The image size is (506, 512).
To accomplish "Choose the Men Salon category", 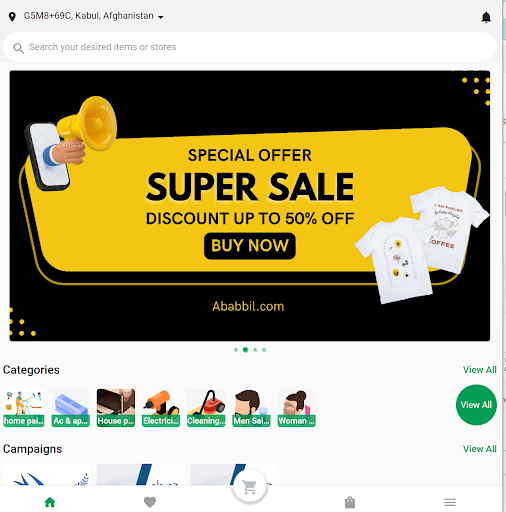I will point(251,408).
